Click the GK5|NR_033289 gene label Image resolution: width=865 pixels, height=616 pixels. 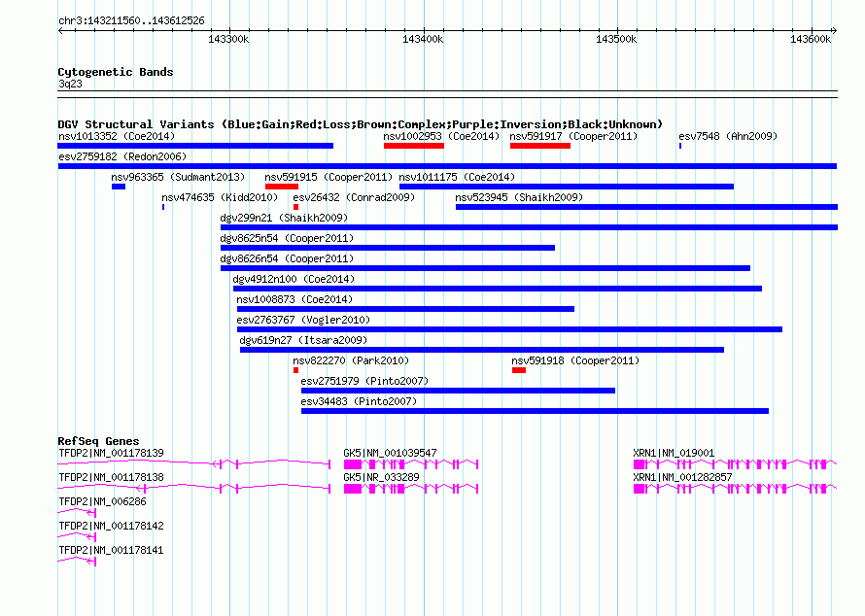(381, 478)
